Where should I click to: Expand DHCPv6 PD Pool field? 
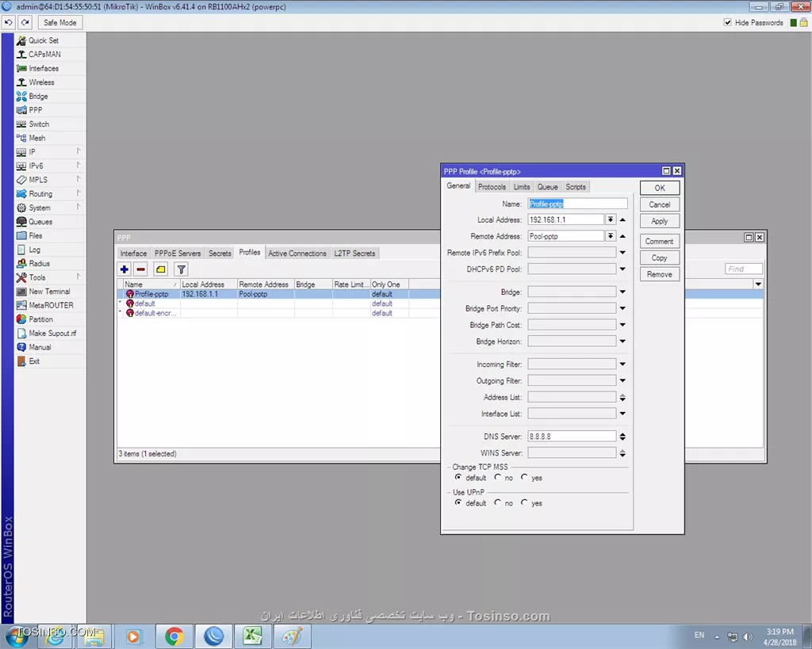pyautogui.click(x=622, y=269)
